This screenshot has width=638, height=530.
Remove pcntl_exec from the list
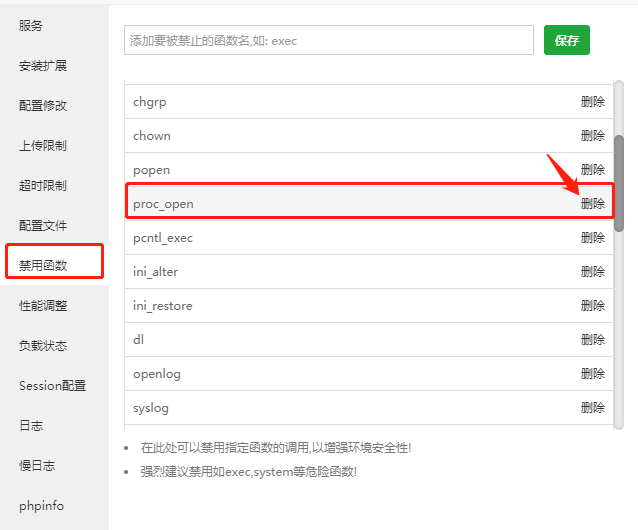point(592,237)
